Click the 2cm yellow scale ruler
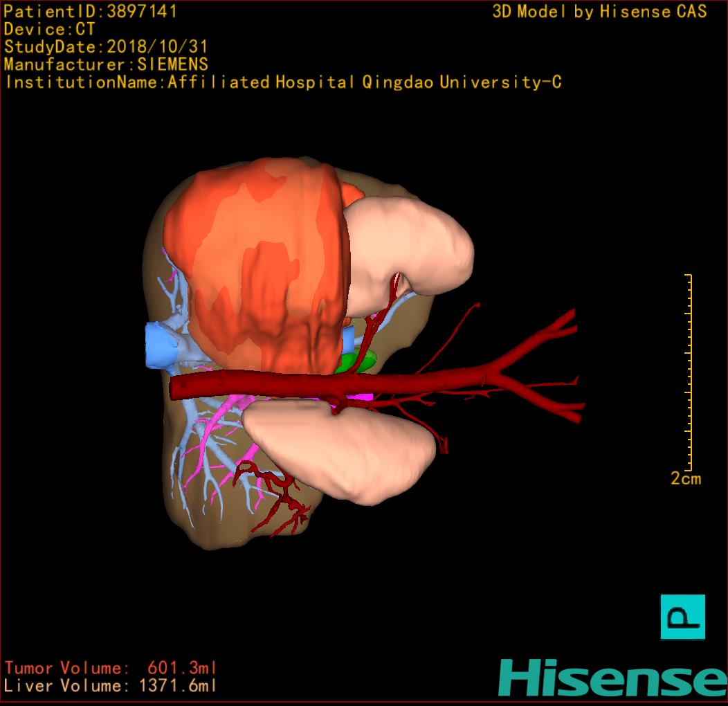 (689, 372)
